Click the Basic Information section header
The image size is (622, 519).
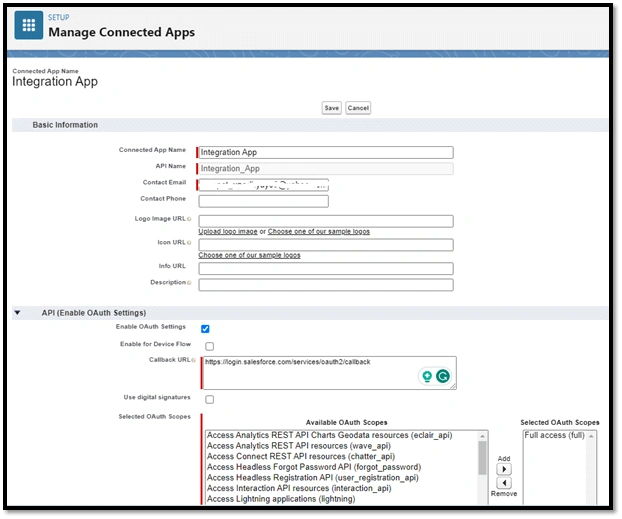click(309, 125)
